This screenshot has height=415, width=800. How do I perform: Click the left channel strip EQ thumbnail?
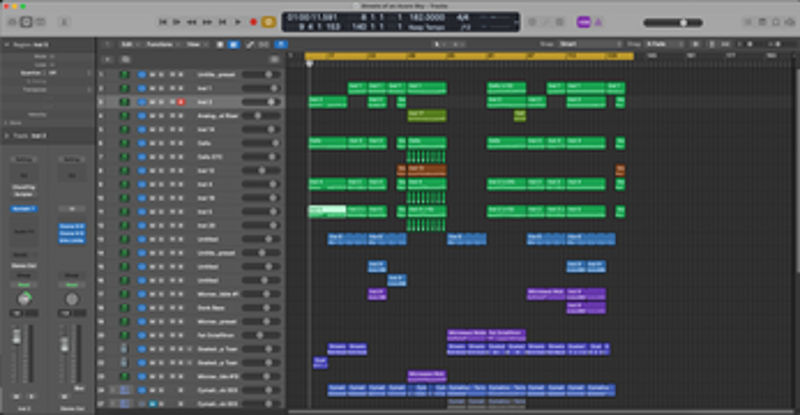[23, 175]
